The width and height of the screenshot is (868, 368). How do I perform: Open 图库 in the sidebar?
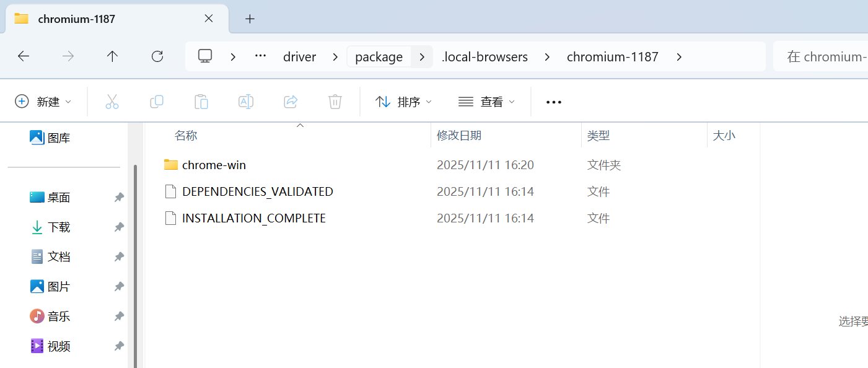[50, 138]
